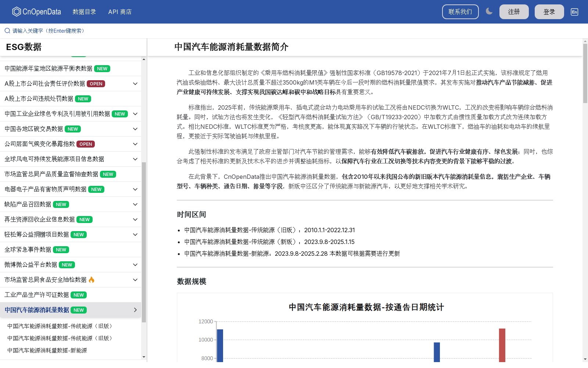The width and height of the screenshot is (588, 368).
Task: Click the first blue chart bar
Action: [220, 346]
